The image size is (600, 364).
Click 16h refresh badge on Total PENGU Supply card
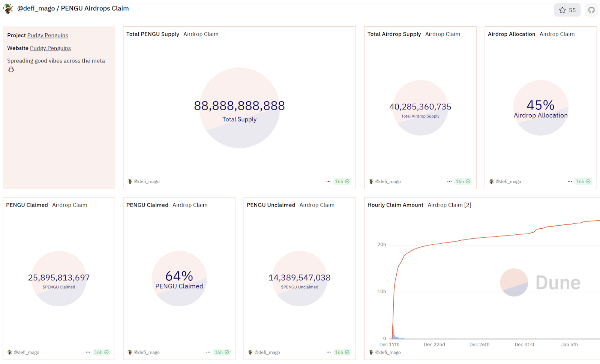[x=342, y=181]
